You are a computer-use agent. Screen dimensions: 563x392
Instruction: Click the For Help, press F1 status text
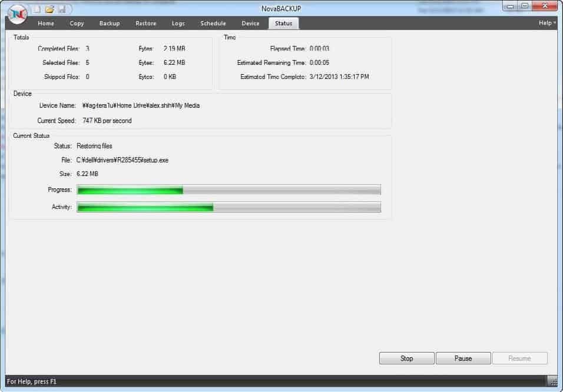pos(32,381)
